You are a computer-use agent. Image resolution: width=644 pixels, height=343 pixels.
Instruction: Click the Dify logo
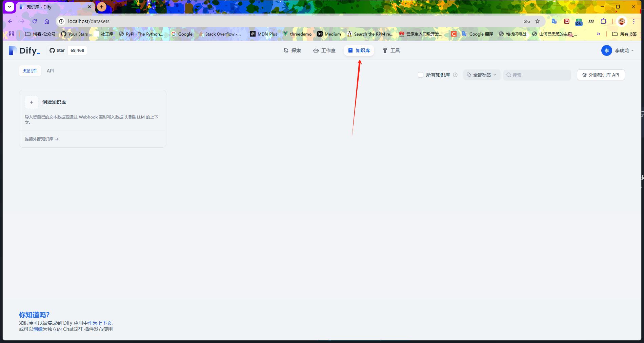pyautogui.click(x=24, y=50)
